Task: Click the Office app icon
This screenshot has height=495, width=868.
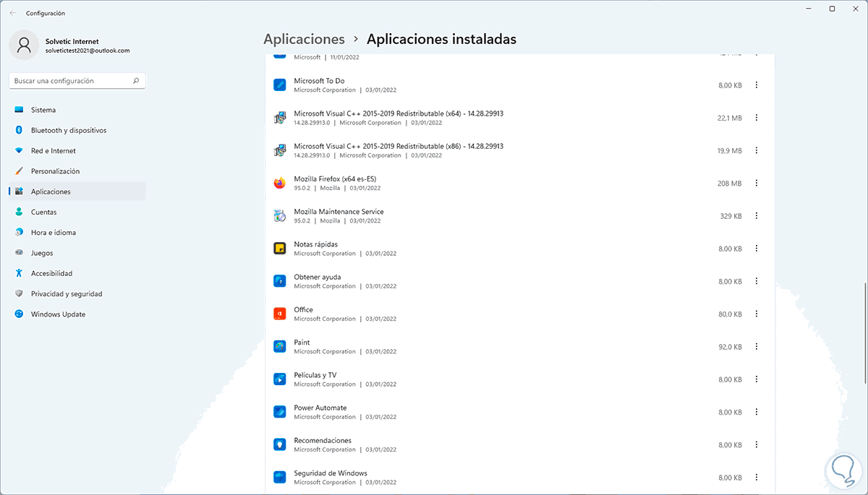Action: click(x=280, y=314)
